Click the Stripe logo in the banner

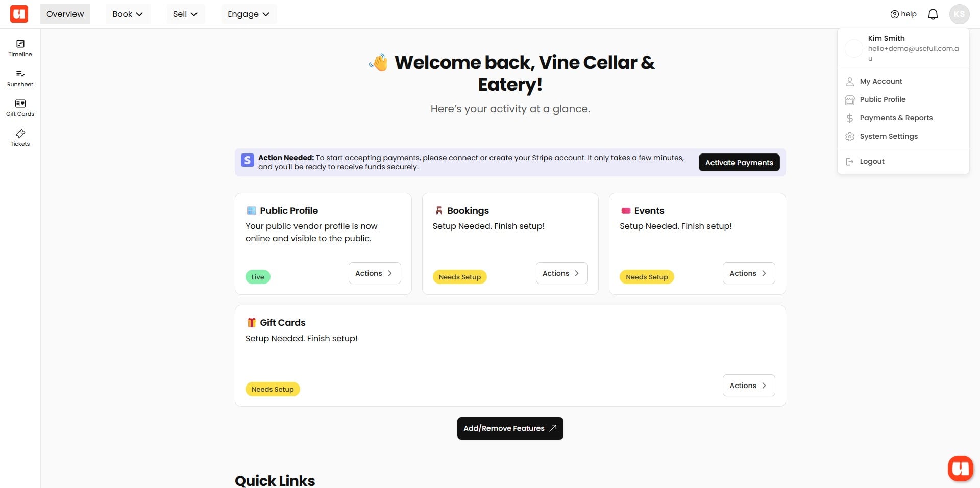247,160
